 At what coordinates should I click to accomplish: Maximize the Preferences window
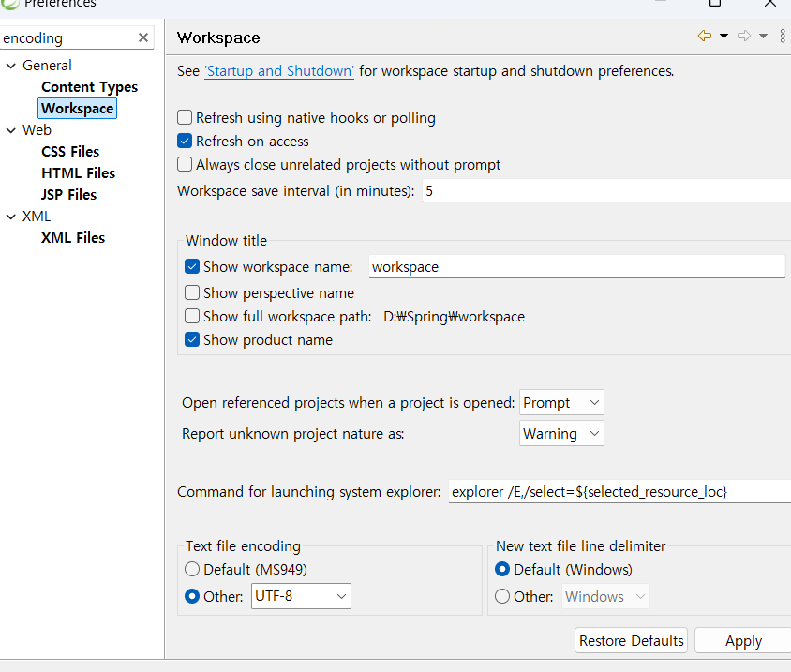coord(715,3)
